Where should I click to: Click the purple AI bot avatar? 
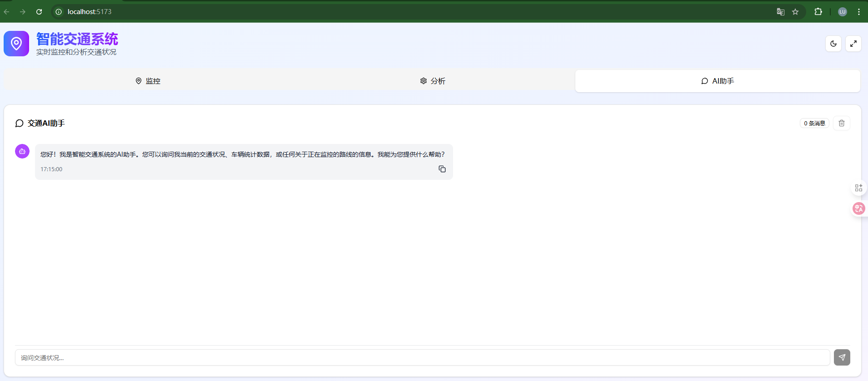pos(22,151)
